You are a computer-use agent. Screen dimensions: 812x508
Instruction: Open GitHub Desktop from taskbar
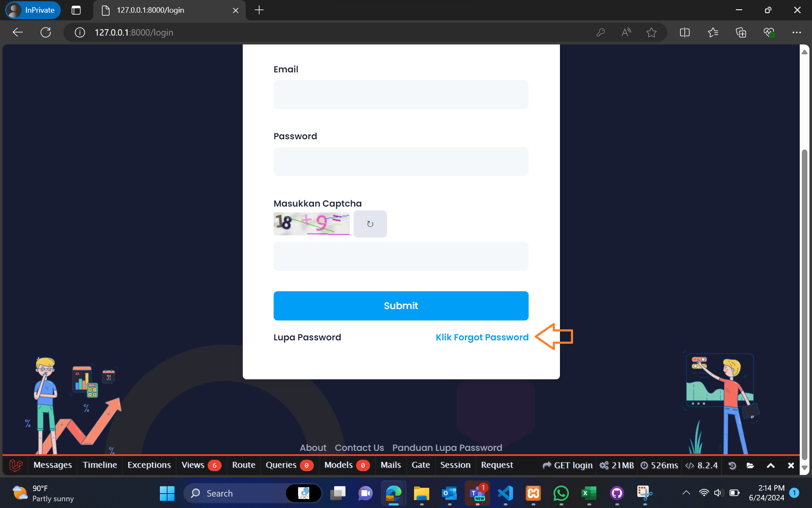[617, 493]
